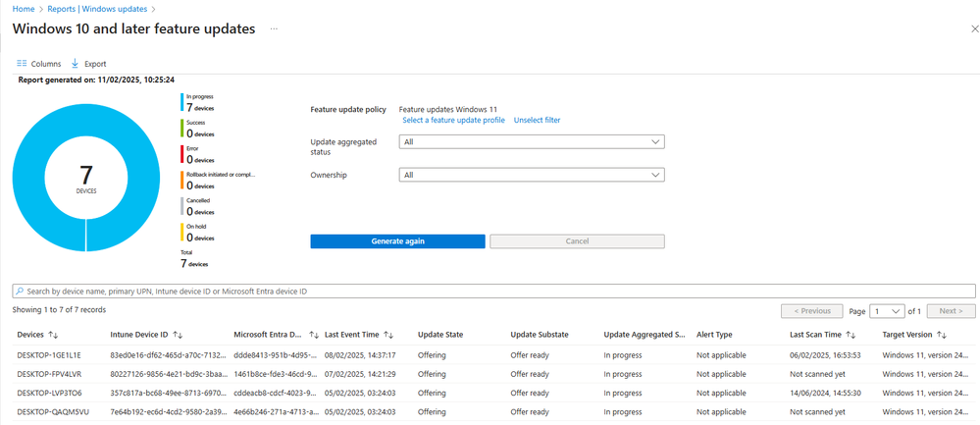Click the grey Cancelled legend swatch
The image size is (980, 425).
pyautogui.click(x=181, y=207)
